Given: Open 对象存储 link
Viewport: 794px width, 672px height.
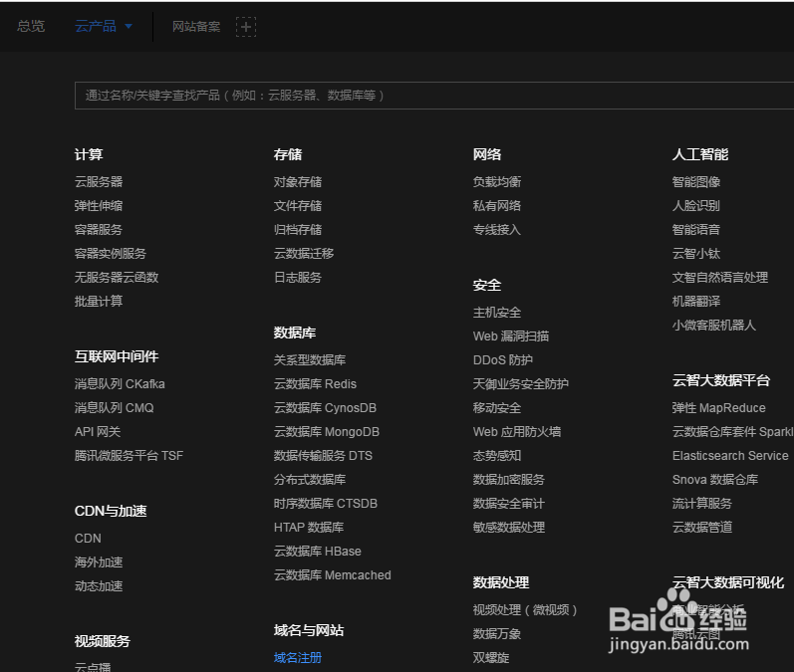Looking at the screenshot, I should 298,181.
